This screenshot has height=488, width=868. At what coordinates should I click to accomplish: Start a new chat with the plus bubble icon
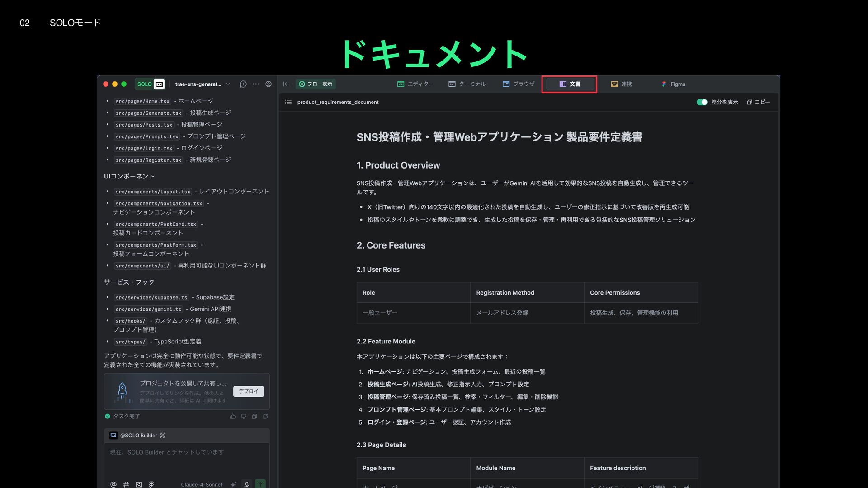(x=243, y=84)
